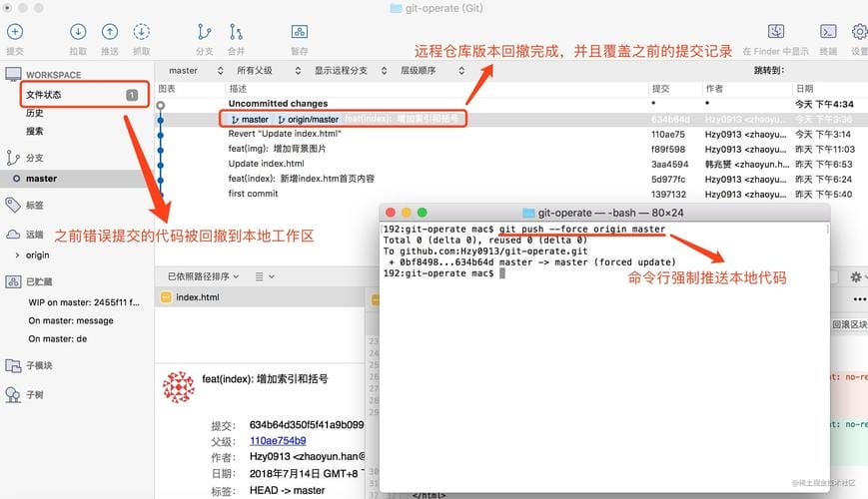The width and height of the screenshot is (868, 499).
Task: Select commit 'Revert "Update index.html"'
Action: point(511,134)
